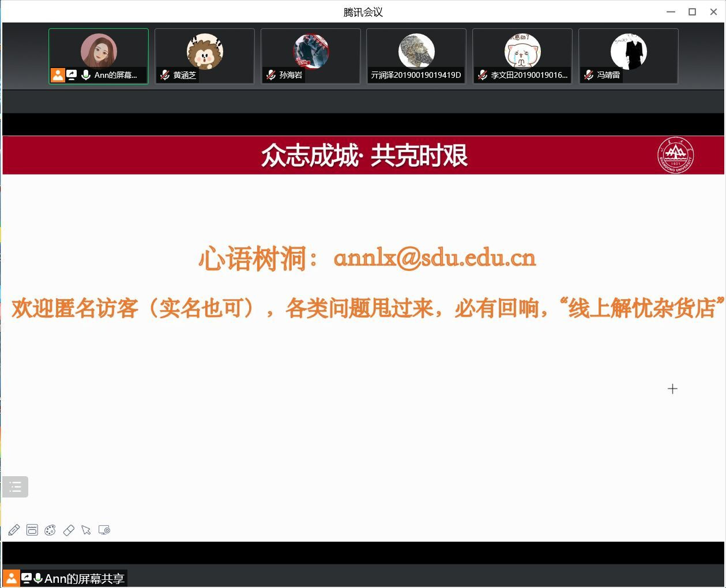Click the Shandong University logo on slide

click(675, 156)
